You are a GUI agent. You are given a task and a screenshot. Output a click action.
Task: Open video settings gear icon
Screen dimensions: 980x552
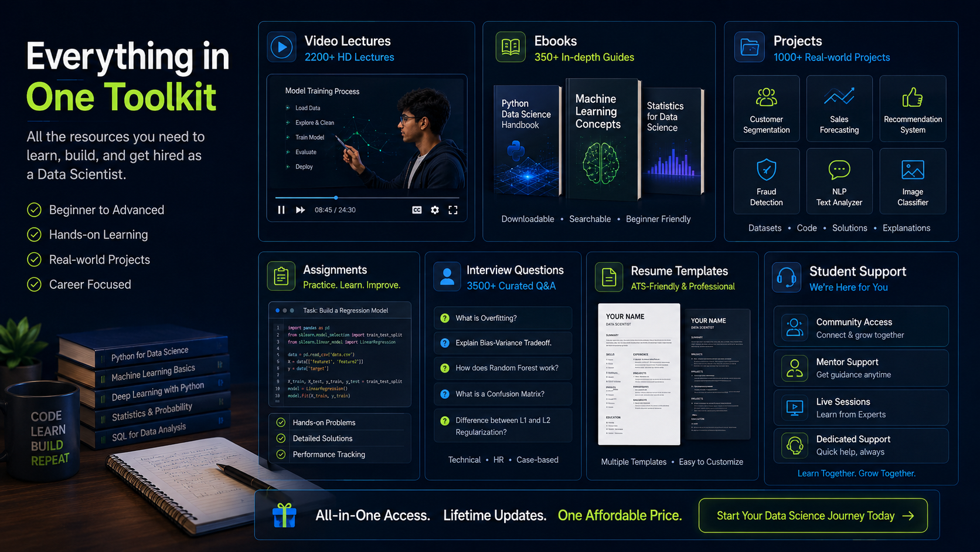[435, 210]
